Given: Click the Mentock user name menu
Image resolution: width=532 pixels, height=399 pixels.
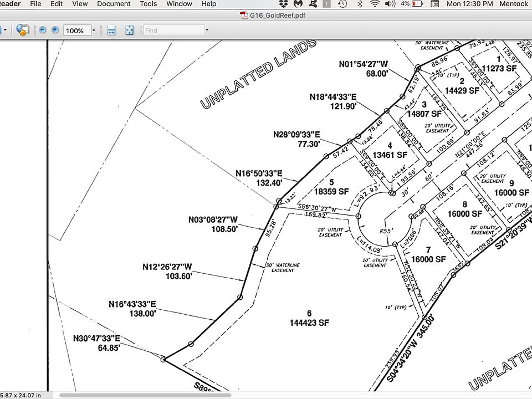Looking at the screenshot, I should tap(514, 4).
